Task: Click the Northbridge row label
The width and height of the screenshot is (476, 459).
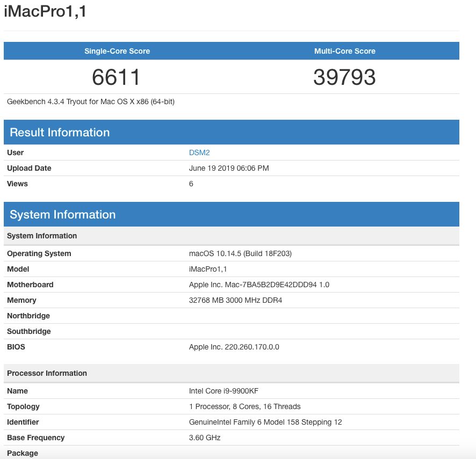Action: pos(28,316)
